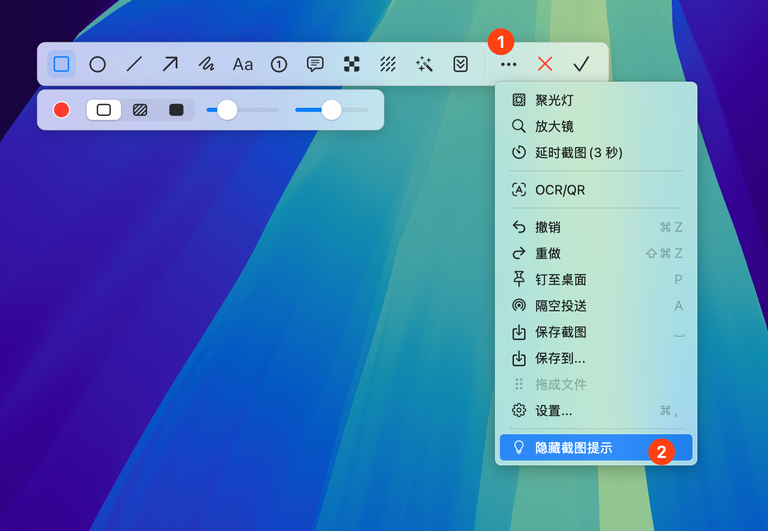Pick the straight line tool

134,64
